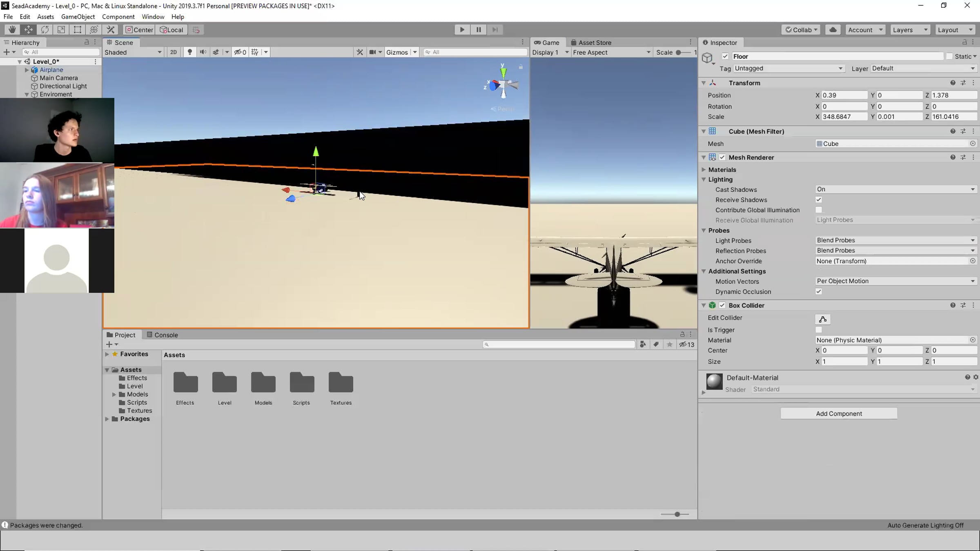Toggle scene lighting lightbulb icon
Screen dimensions: 980x551
[x=189, y=52]
